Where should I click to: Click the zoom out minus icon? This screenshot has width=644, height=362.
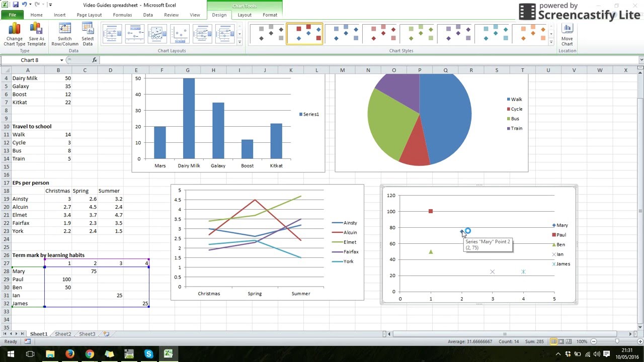coord(594,341)
